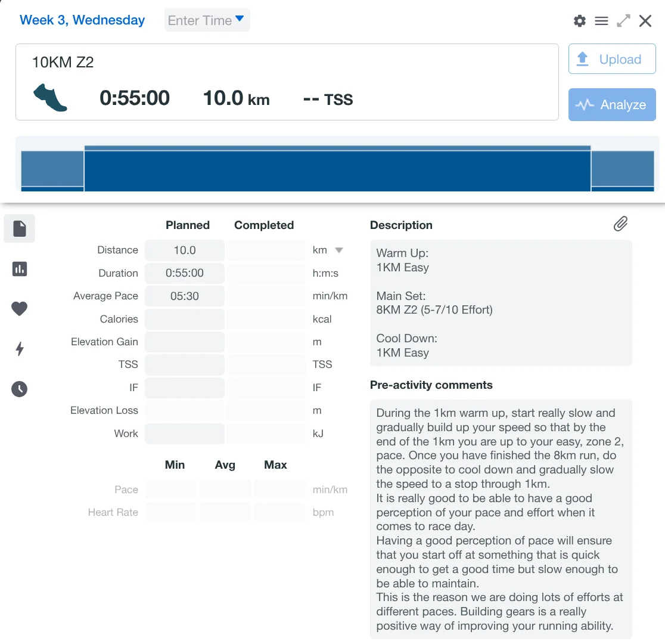Select the lightning bolt power icon

pyautogui.click(x=20, y=349)
